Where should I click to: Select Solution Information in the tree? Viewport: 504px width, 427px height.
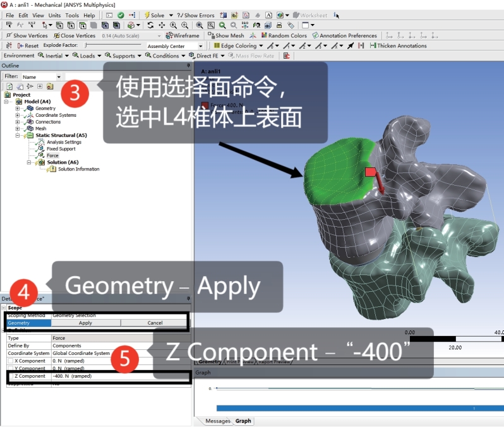point(79,169)
